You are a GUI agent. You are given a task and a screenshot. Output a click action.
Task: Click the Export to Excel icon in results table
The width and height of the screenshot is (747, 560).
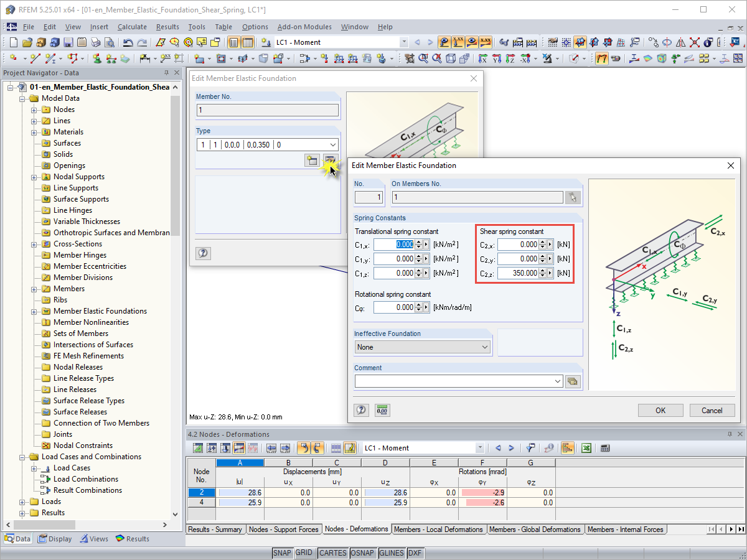point(586,448)
